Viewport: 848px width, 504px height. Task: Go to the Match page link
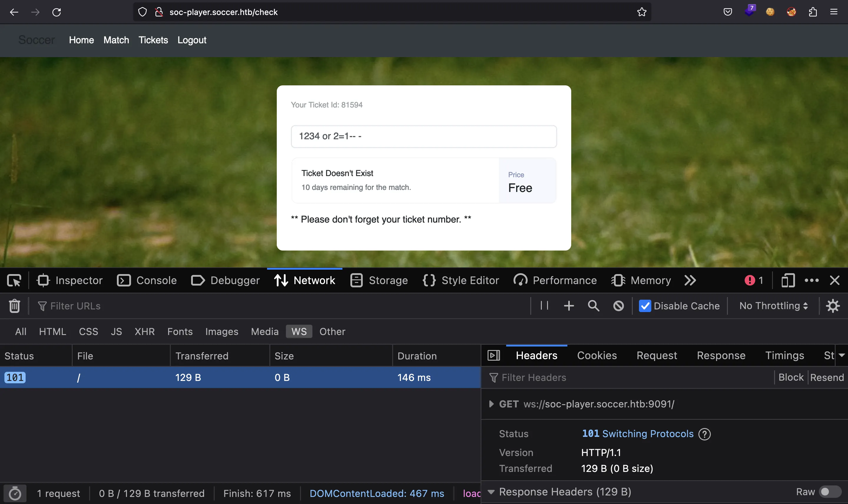pos(116,40)
